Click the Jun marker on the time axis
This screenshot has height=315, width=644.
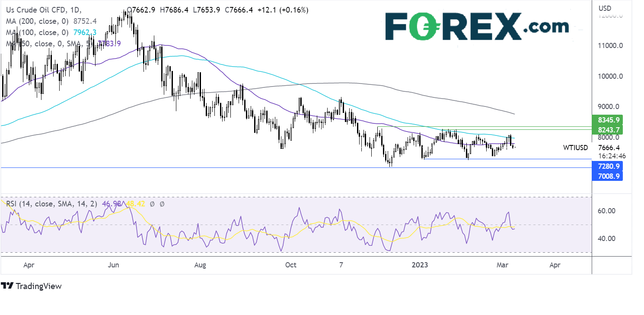(113, 265)
